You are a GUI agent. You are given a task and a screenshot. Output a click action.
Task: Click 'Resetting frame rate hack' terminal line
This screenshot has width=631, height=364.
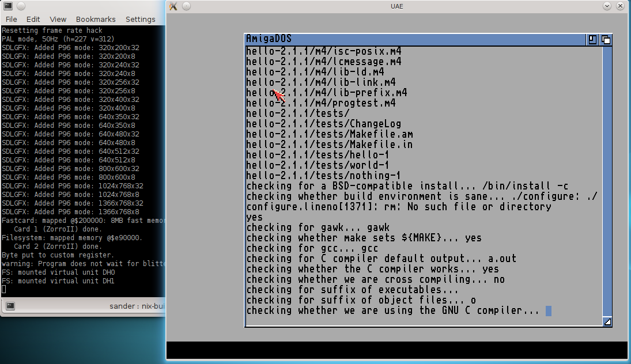pyautogui.click(x=52, y=31)
